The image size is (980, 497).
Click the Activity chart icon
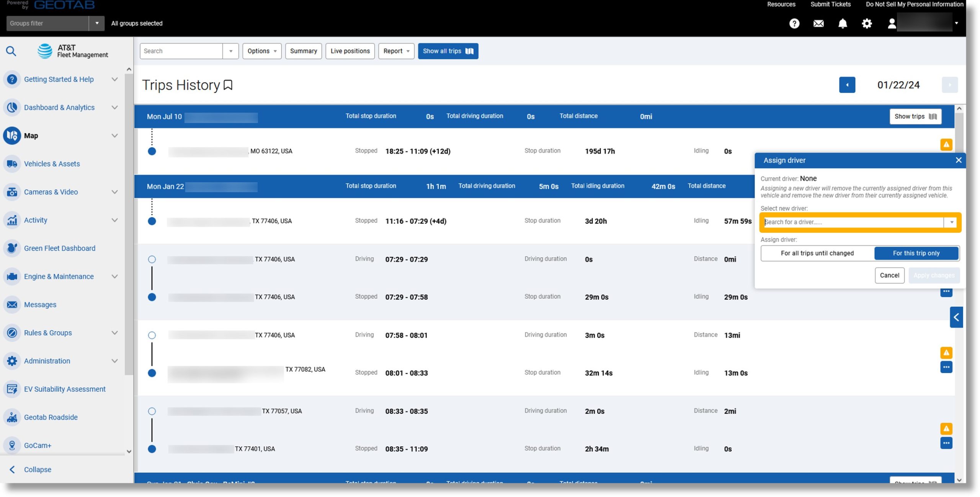coord(12,220)
